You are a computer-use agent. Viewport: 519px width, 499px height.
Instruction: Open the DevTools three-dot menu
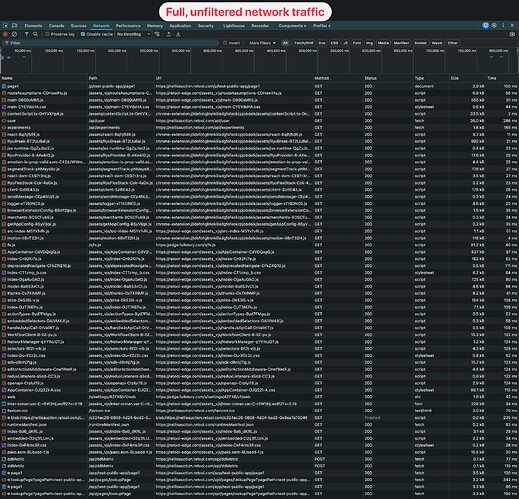point(503,25)
